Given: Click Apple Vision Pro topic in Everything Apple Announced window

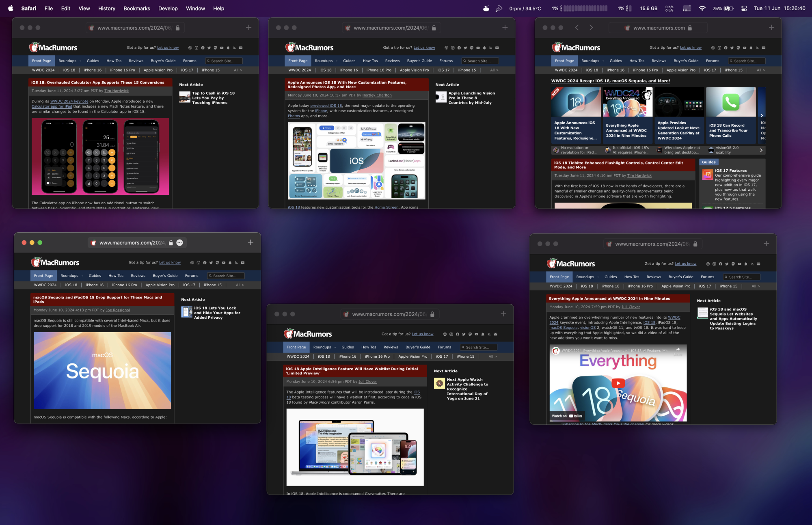Looking at the screenshot, I should (676, 286).
